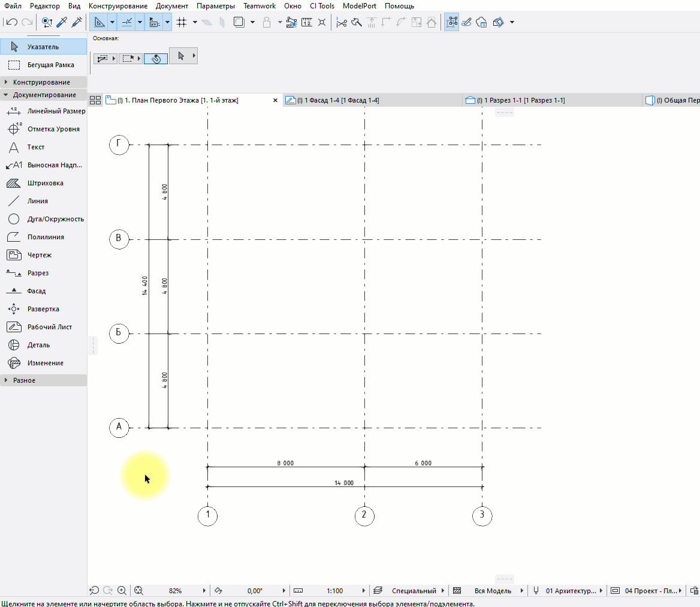The width and height of the screenshot is (700, 607).
Task: Click the pencil mark-up icon
Action: (466, 22)
